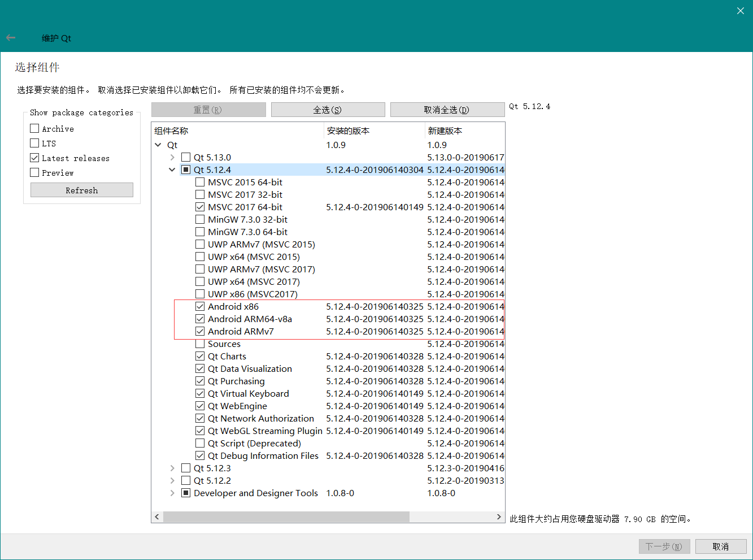Check MinGW 7.3.0 64-bit component

[x=200, y=232]
